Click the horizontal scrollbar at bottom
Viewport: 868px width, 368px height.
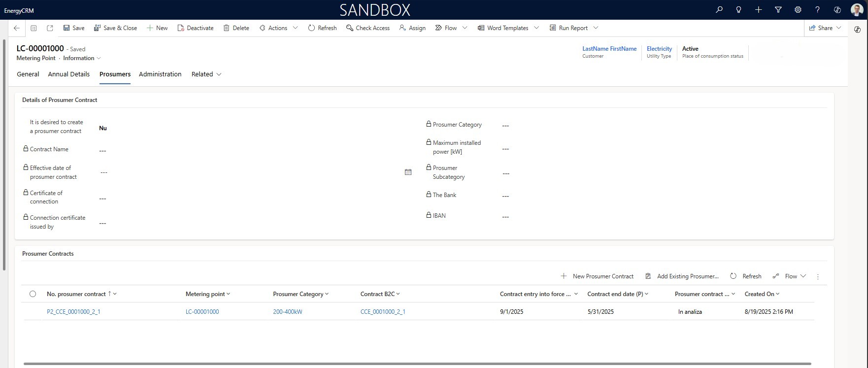tap(417, 364)
